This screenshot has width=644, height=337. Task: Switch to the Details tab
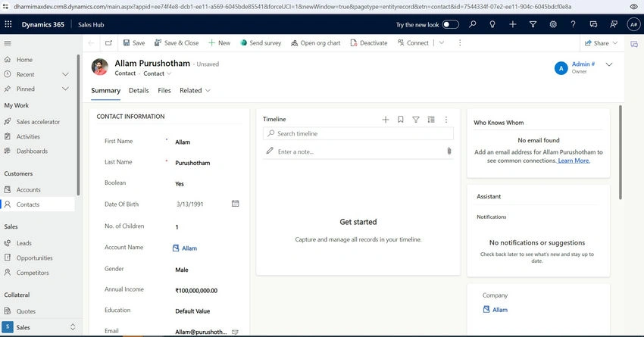[139, 91]
